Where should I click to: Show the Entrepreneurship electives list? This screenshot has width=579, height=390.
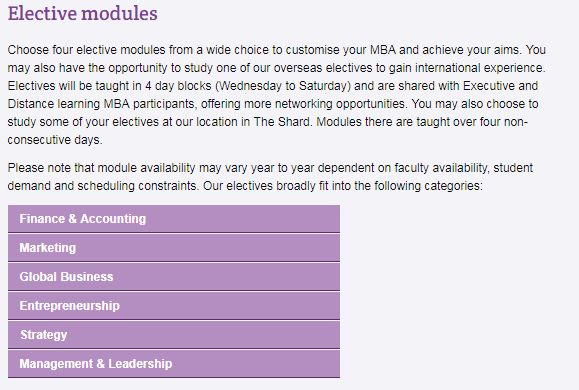tap(174, 306)
